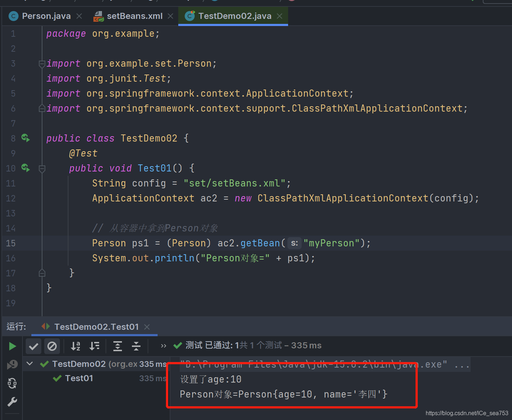Close the Person.java tab

(79, 16)
